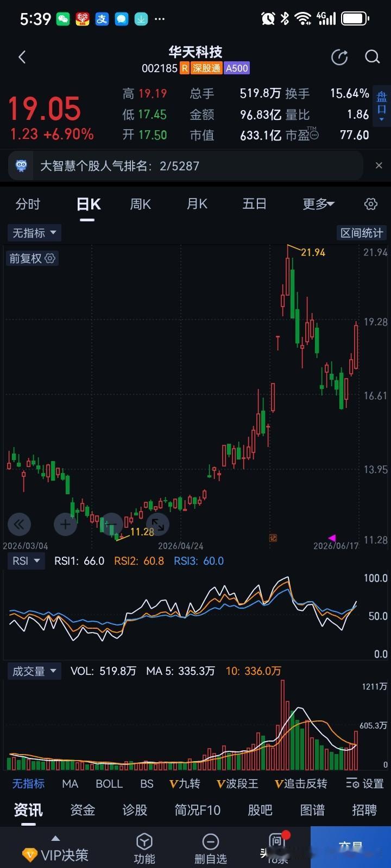Tap the RSI1: 66.0 value
Viewport: 391px width, 868px height.
pos(79,561)
